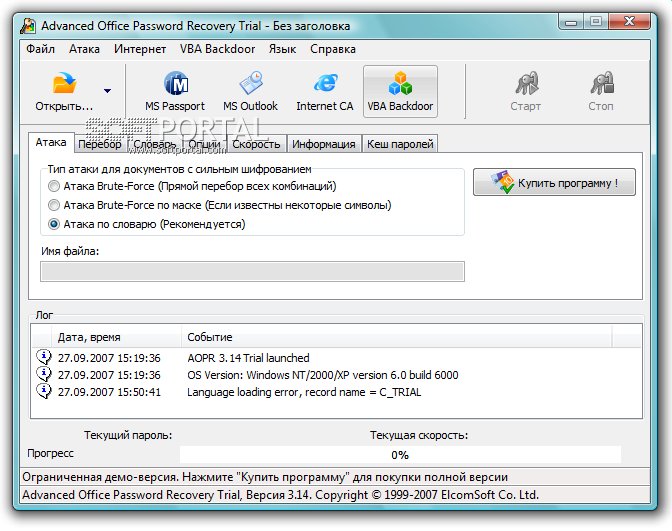672x531 pixels.
Task: Click the Дата, время column header
Action: pos(116,337)
